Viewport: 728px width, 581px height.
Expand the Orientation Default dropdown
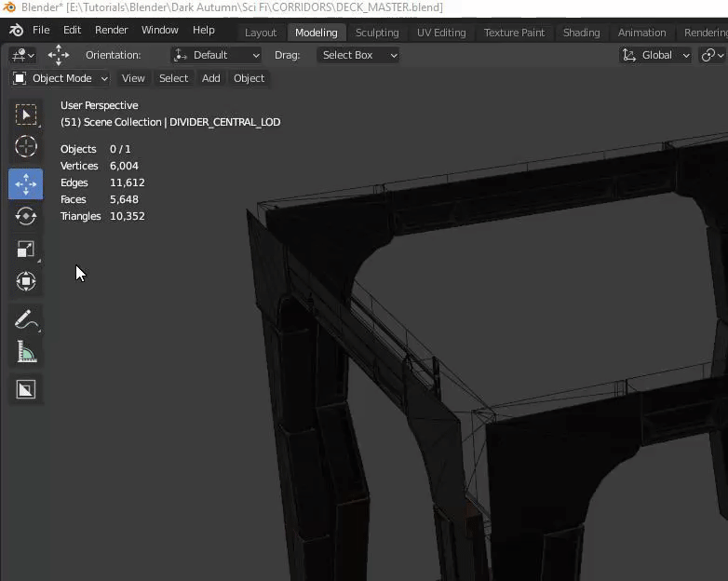coord(217,55)
